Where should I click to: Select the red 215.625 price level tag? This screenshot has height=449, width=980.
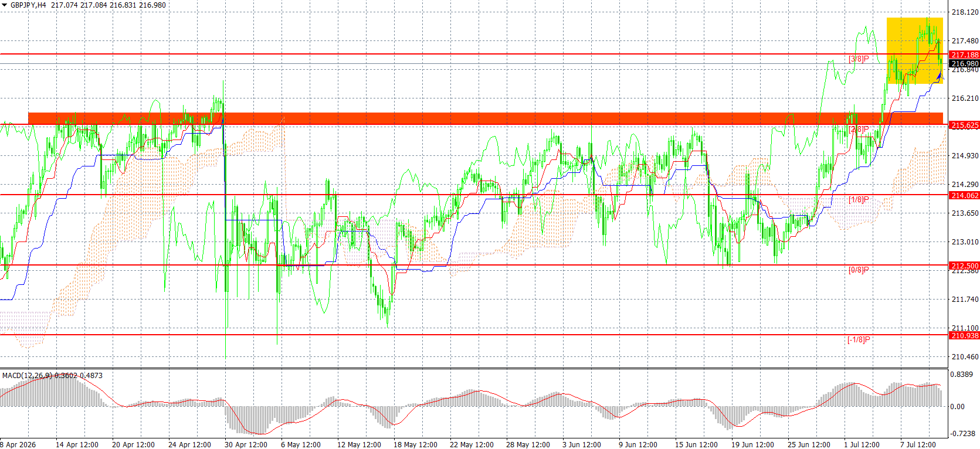point(965,125)
